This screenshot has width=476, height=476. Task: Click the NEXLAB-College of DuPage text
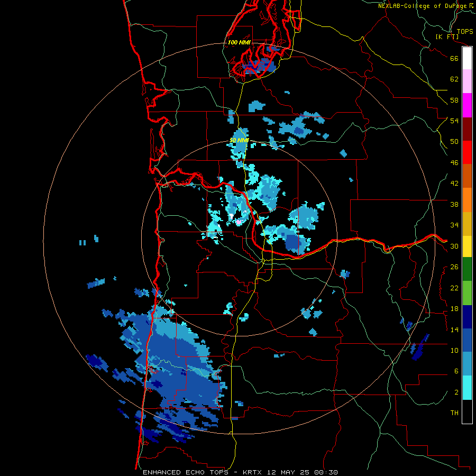tap(422, 6)
